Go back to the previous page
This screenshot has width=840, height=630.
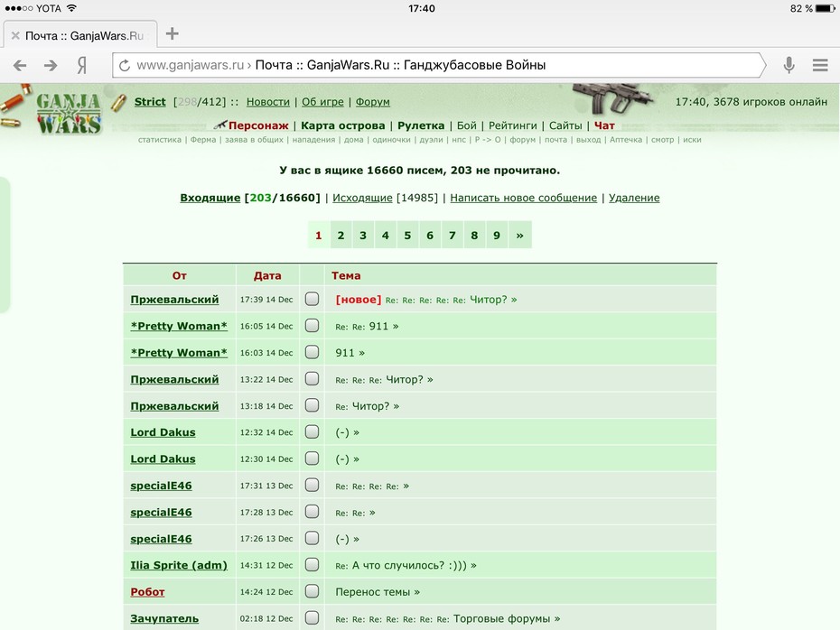click(x=20, y=65)
